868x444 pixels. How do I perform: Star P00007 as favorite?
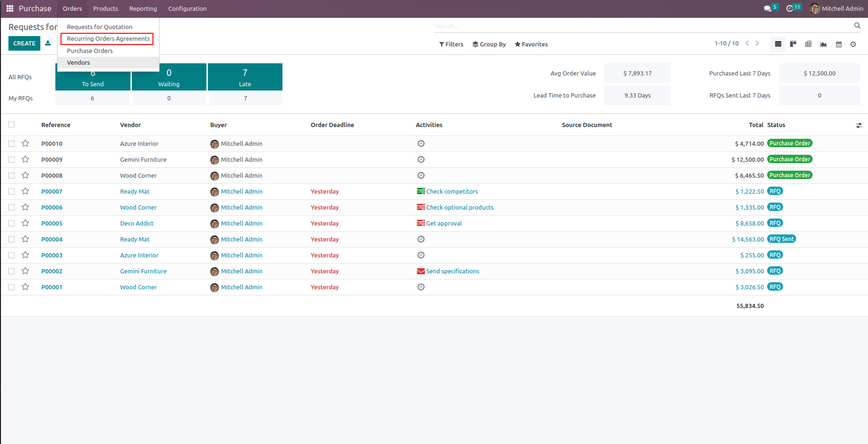pyautogui.click(x=25, y=191)
